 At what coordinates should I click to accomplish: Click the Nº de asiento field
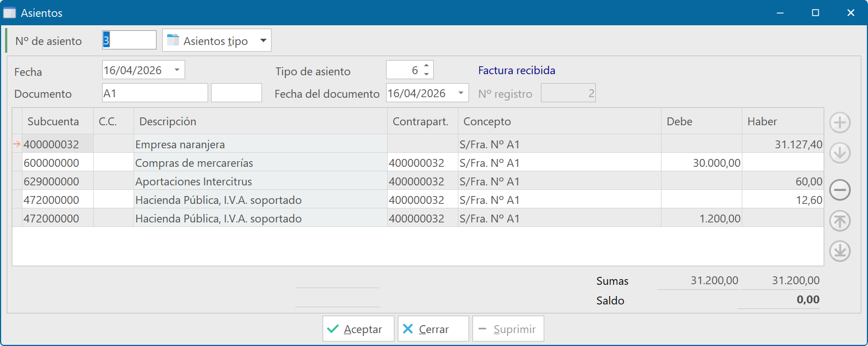129,40
